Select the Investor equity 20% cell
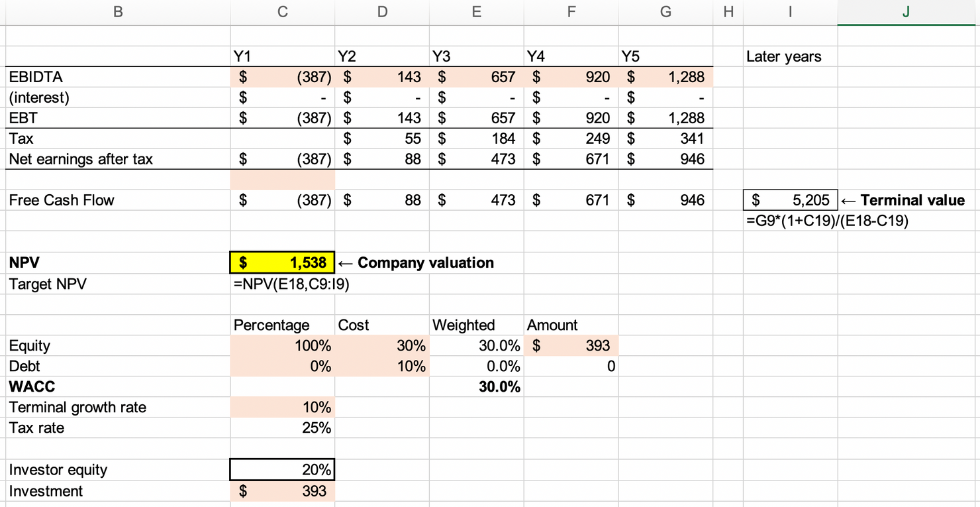This screenshot has width=980, height=507. (283, 469)
